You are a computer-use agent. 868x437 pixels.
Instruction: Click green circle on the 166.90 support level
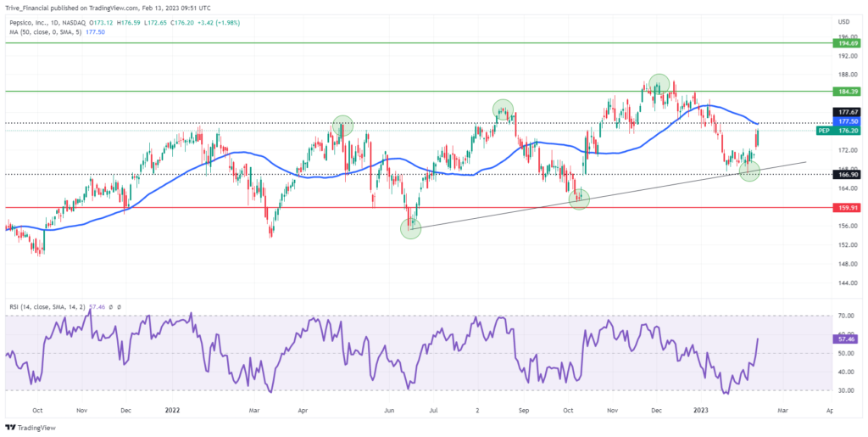[749, 171]
